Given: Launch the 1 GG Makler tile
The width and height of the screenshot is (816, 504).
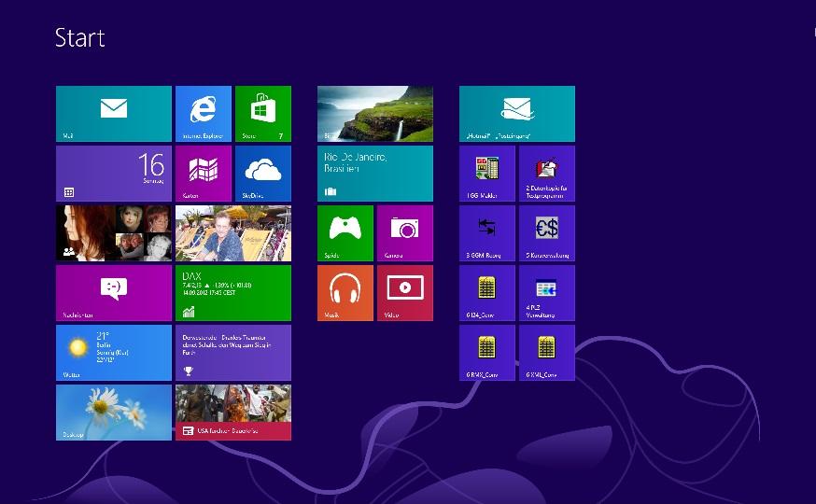Looking at the screenshot, I should pos(487,174).
